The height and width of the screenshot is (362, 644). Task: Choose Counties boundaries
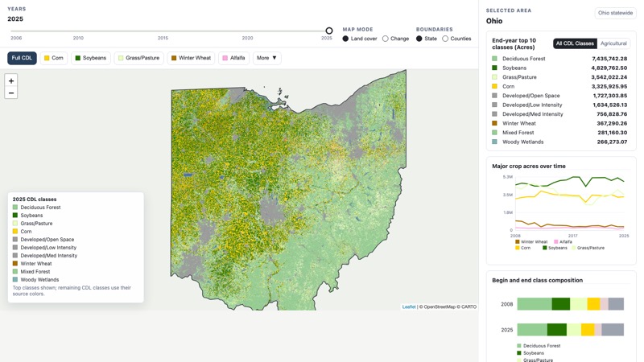(456, 39)
